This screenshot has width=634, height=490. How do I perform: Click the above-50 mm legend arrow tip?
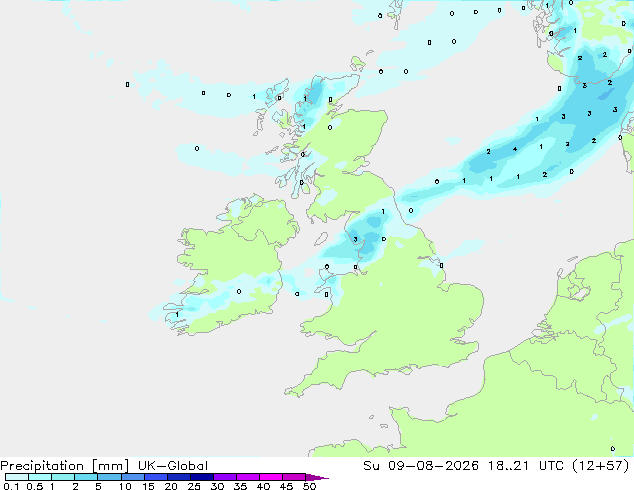[x=317, y=477]
